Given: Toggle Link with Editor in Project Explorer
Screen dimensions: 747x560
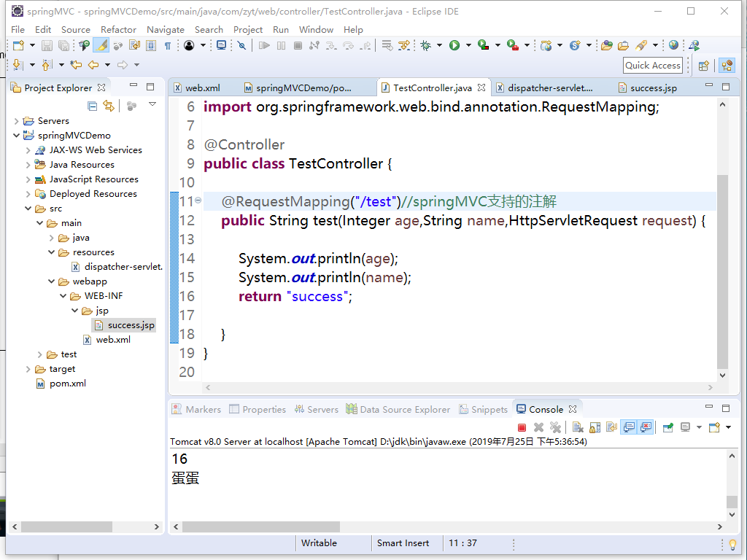Looking at the screenshot, I should (x=109, y=106).
